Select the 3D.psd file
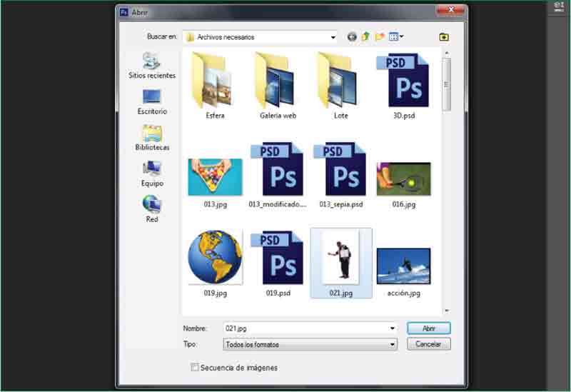The width and height of the screenshot is (571, 392). tap(403, 84)
